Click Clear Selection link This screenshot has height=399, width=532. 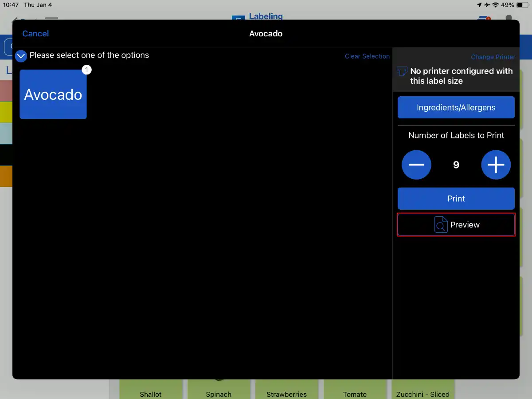pyautogui.click(x=367, y=56)
